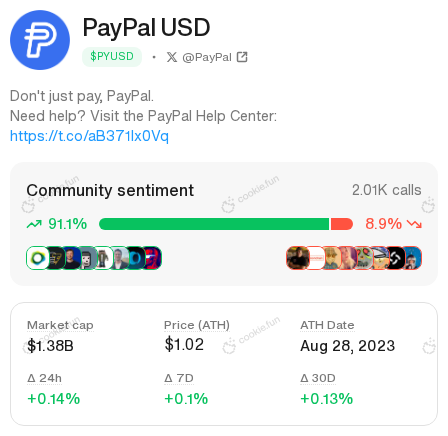Image resolution: width=448 pixels, height=436 pixels.
Task: Select the black bearish avatar with white symbol
Action: point(395,258)
